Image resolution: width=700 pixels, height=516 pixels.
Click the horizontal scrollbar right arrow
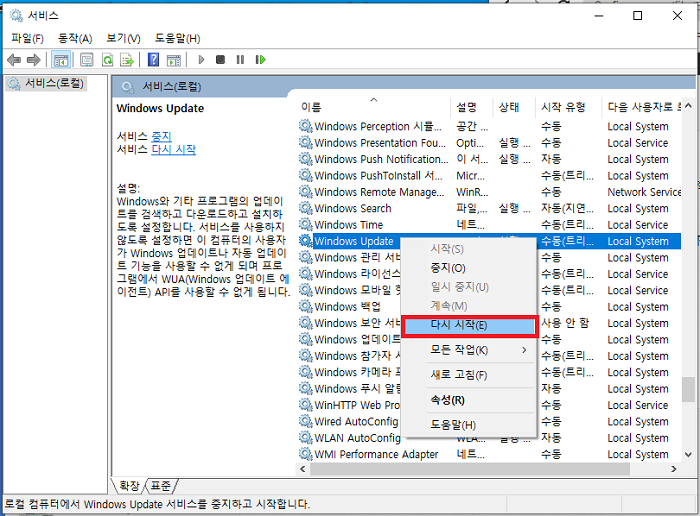tap(674, 469)
